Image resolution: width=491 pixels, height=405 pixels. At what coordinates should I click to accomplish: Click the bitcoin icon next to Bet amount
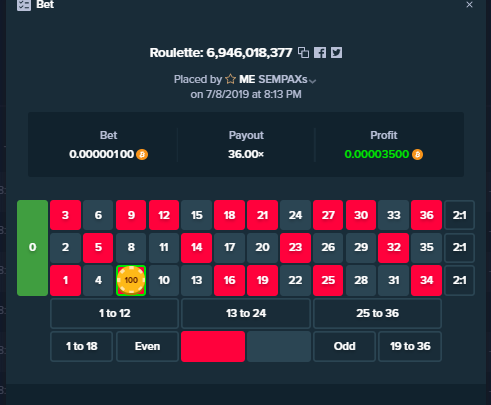[x=142, y=155]
